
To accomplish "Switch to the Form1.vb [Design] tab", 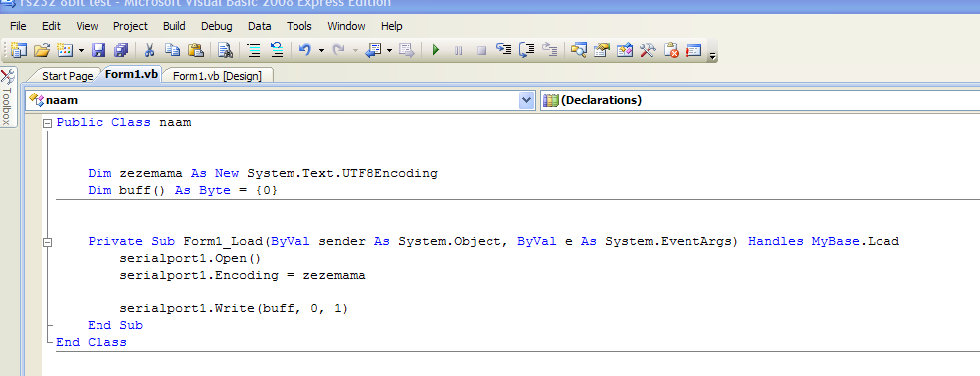I will click(217, 76).
